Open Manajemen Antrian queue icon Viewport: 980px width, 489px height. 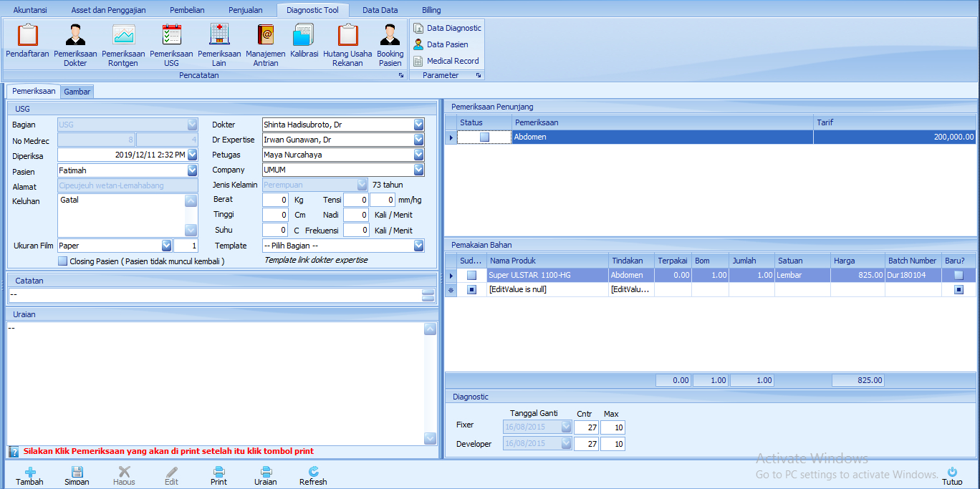click(x=266, y=35)
